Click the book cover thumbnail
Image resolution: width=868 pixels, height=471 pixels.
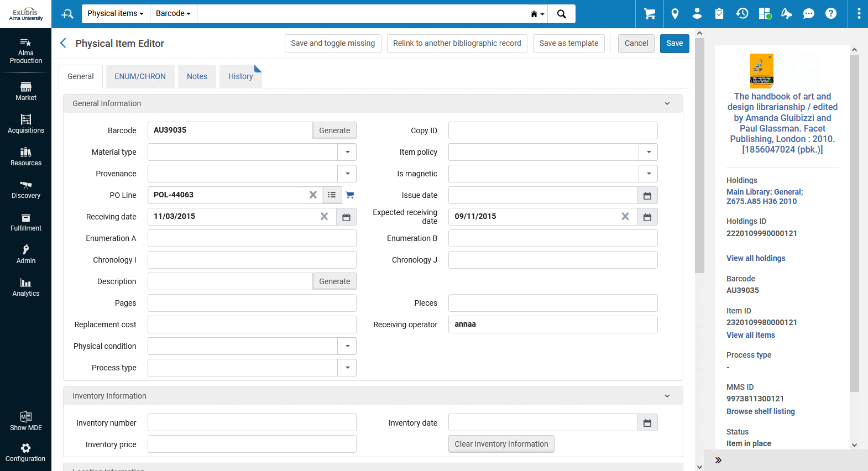[761, 71]
